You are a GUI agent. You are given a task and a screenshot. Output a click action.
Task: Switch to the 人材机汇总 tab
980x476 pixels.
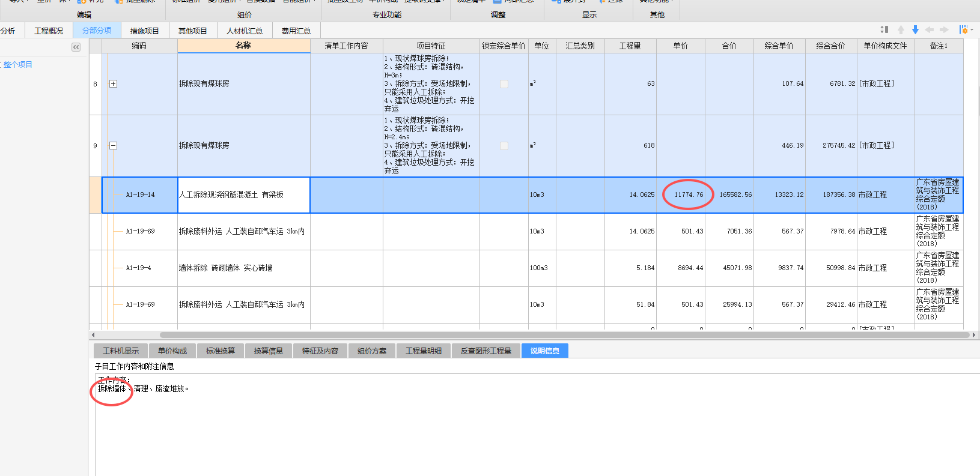tap(245, 31)
